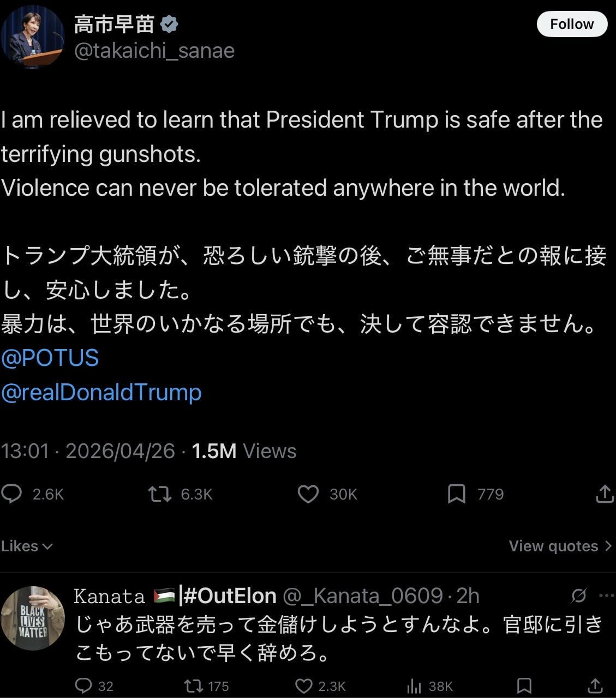Share the main post via upload icon

(605, 494)
